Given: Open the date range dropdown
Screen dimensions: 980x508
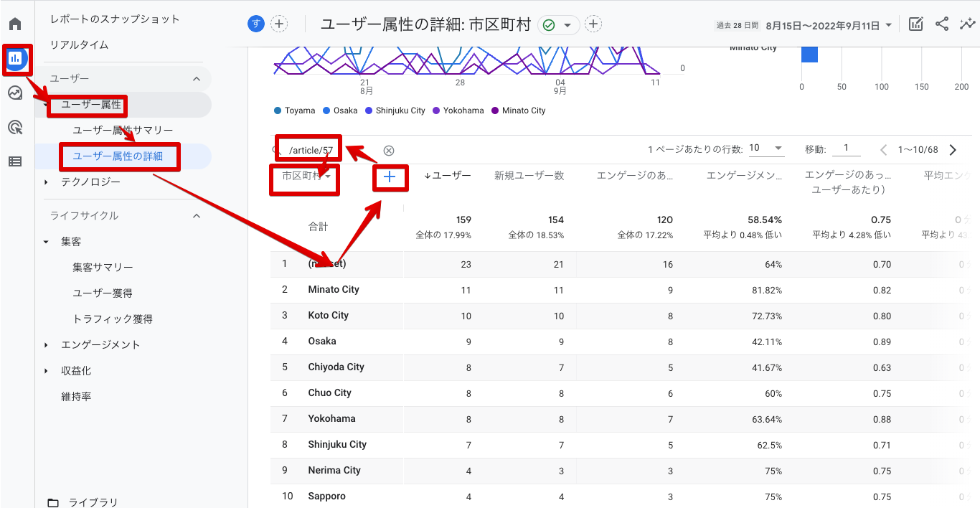Looking at the screenshot, I should (829, 26).
